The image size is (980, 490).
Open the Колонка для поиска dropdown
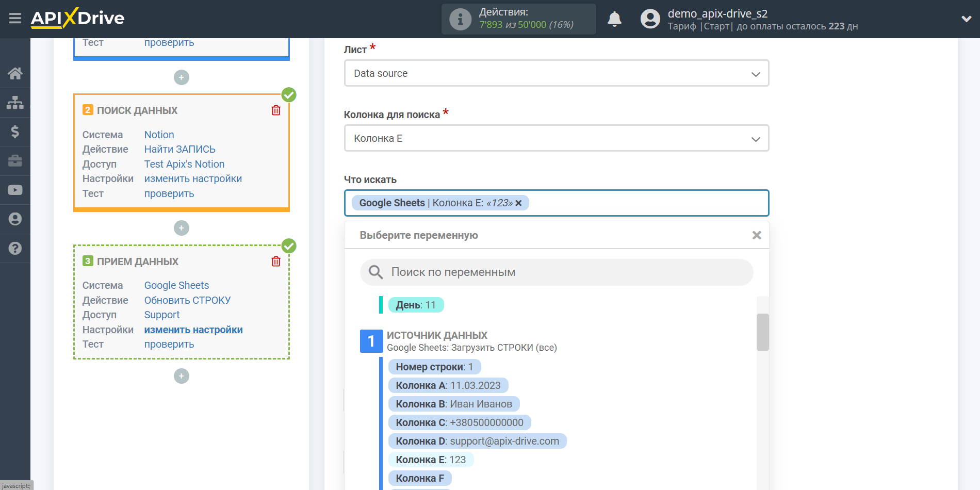click(x=557, y=138)
